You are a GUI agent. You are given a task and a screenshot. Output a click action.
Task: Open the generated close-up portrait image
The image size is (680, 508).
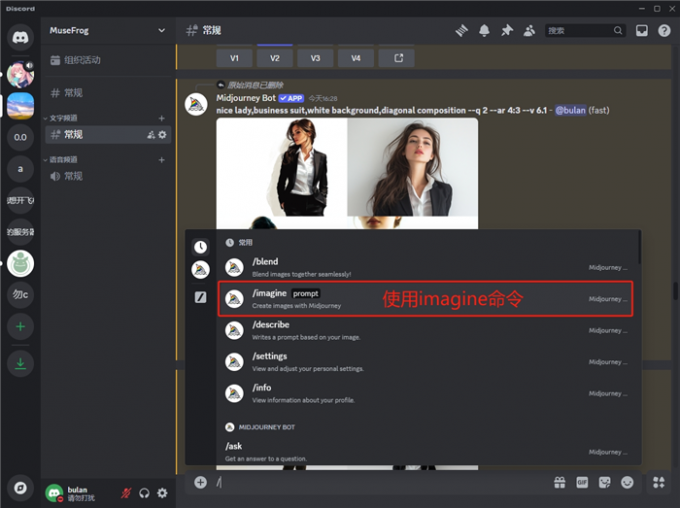pyautogui.click(x=413, y=167)
